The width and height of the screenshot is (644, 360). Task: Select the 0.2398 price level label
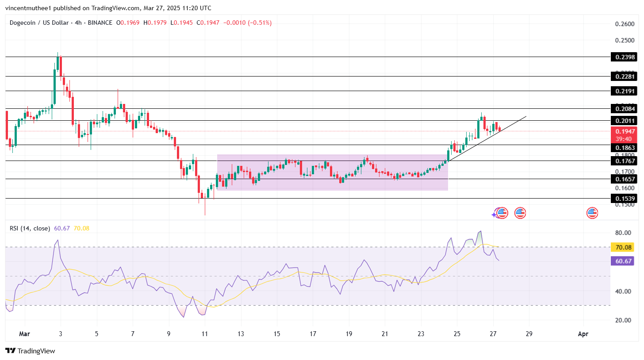tap(625, 57)
